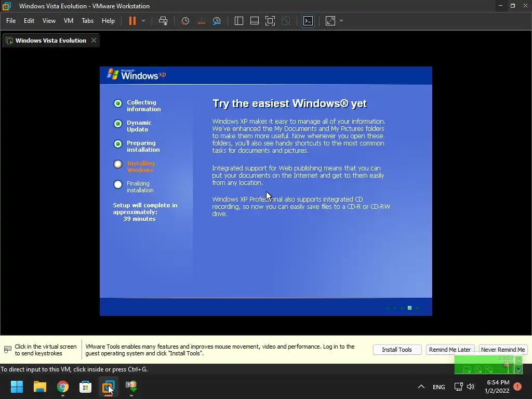The width and height of the screenshot is (532, 399).
Task: Open the Edit menu
Action: coord(29,21)
